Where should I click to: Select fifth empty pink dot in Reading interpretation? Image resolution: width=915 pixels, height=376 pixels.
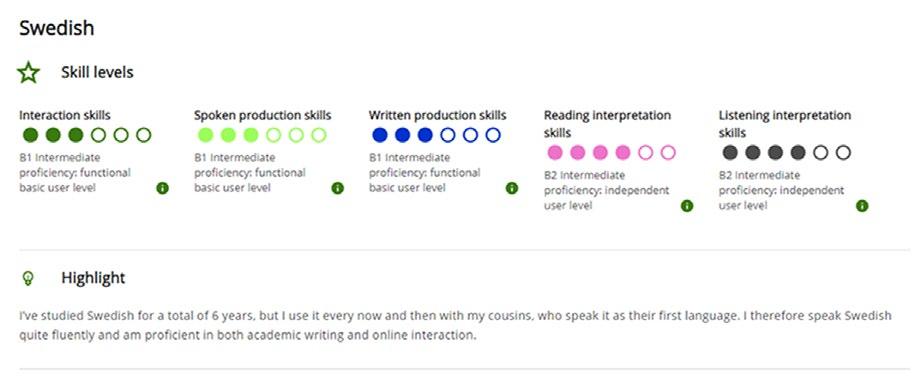pyautogui.click(x=645, y=153)
